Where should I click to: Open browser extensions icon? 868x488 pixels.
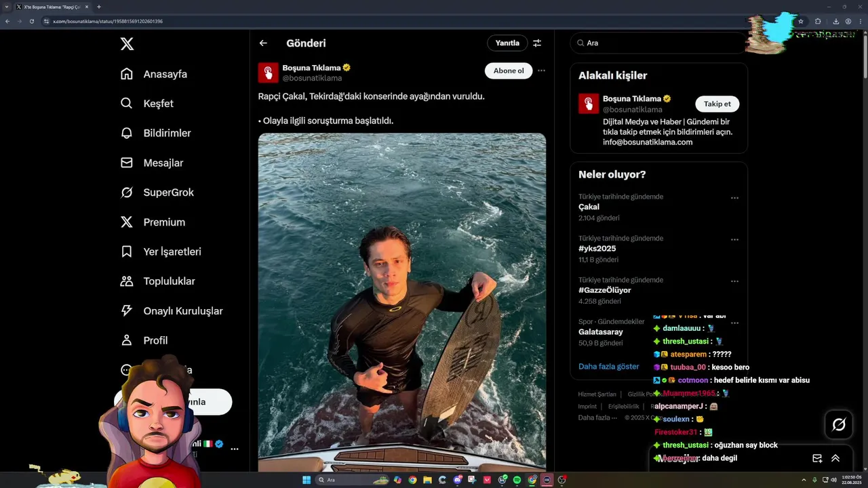[818, 21]
